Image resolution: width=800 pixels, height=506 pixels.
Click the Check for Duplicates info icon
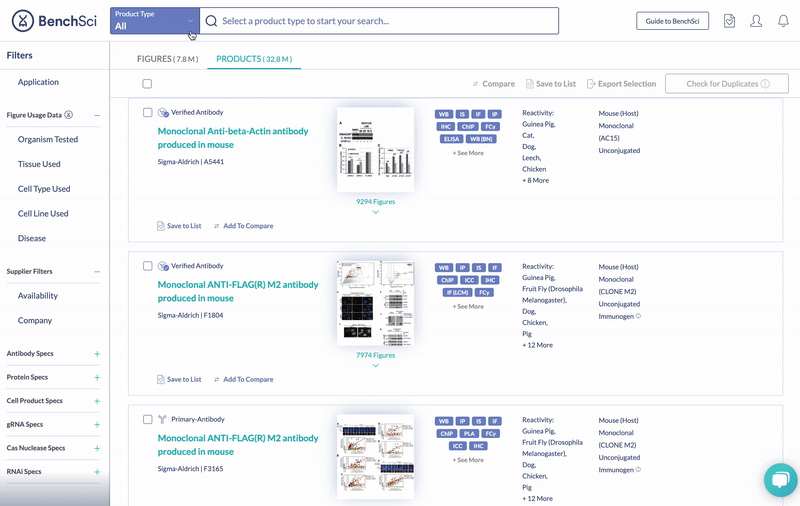[765, 84]
